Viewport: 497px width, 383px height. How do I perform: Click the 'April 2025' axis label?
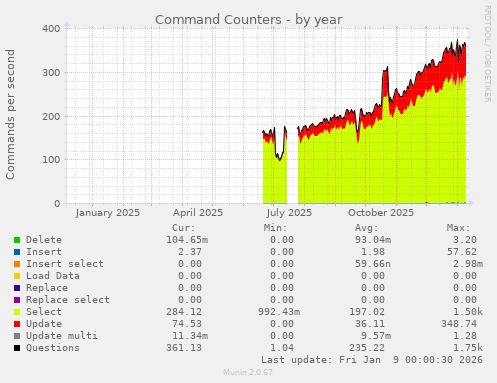[198, 213]
